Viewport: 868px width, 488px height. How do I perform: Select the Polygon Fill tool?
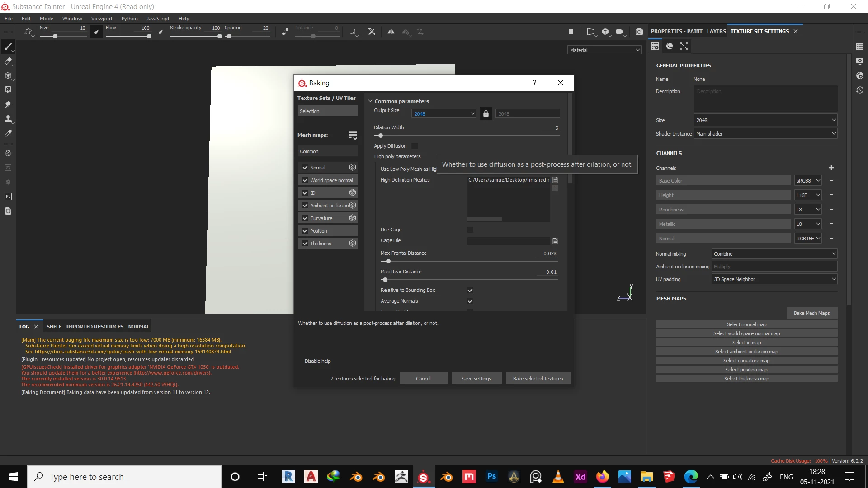[8, 90]
